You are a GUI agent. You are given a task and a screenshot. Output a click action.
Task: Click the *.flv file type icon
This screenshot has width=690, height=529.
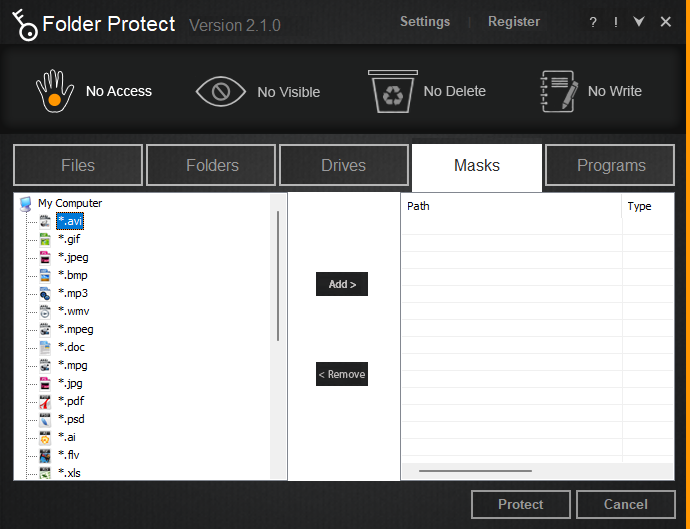click(45, 456)
